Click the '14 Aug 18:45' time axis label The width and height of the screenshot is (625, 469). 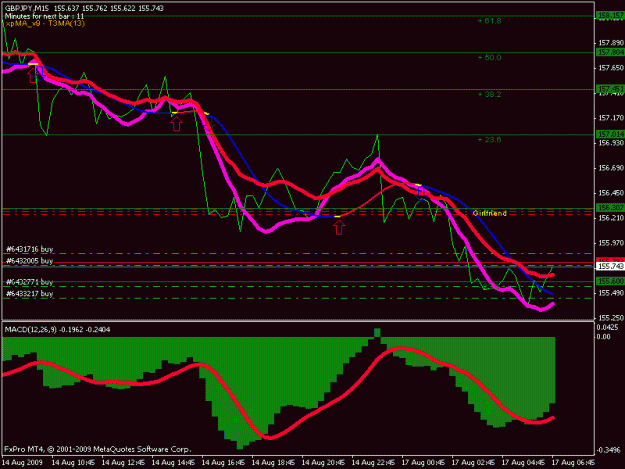point(273,463)
